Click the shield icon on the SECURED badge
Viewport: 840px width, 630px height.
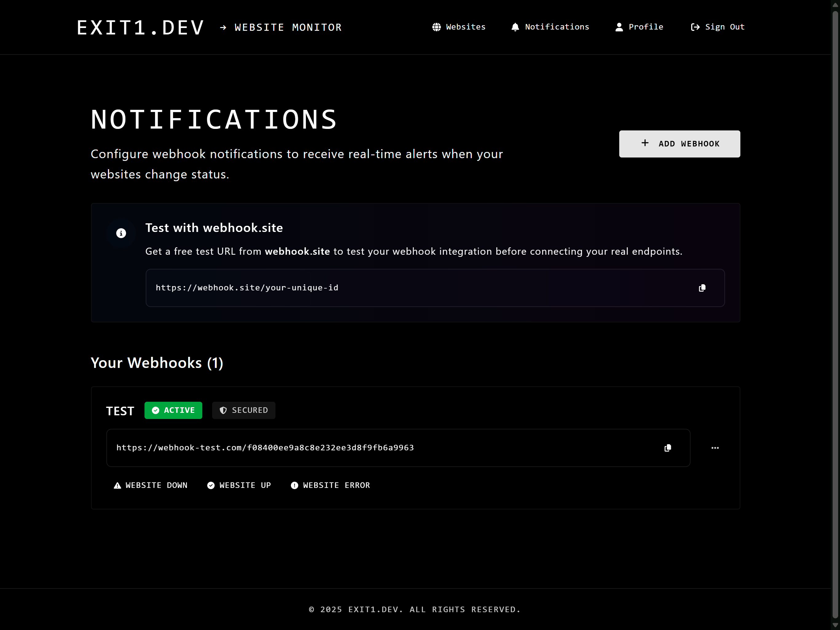click(x=223, y=410)
